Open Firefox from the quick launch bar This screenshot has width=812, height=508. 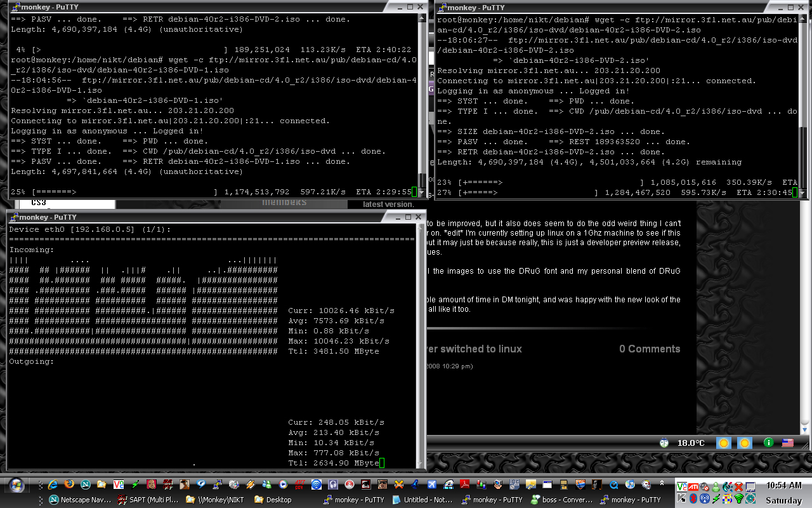pos(69,485)
